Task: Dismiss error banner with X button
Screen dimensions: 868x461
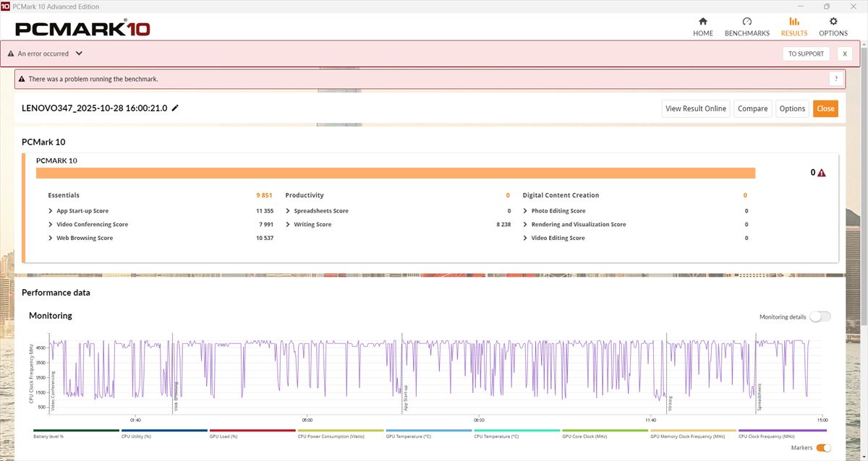Action: click(x=844, y=53)
